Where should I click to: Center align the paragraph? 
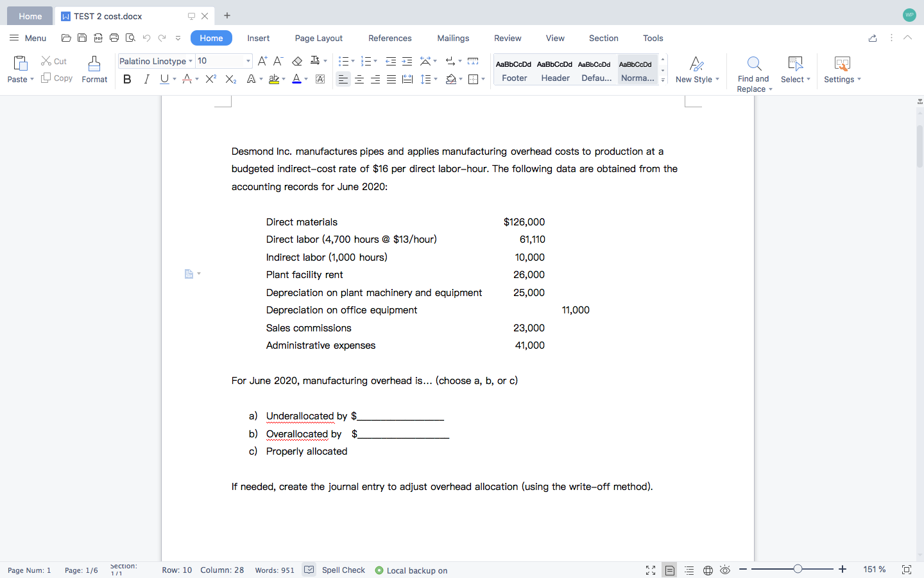(x=359, y=79)
